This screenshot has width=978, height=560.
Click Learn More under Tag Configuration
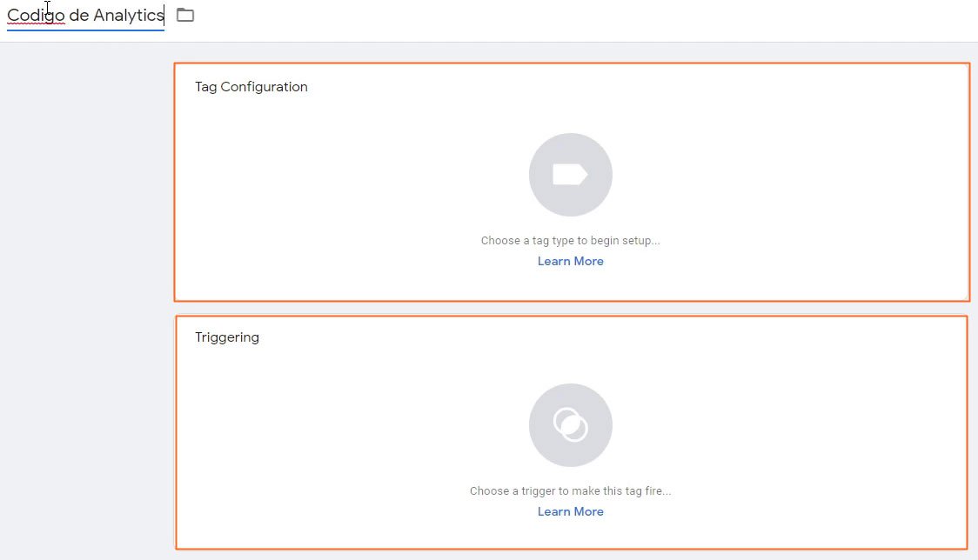pyautogui.click(x=571, y=261)
